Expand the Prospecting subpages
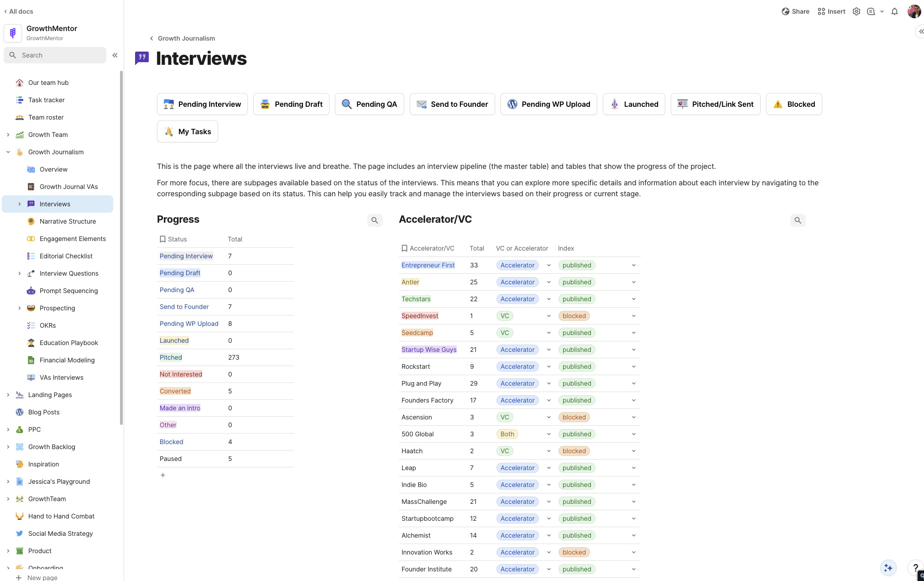Screen dimensions: 924x581 click(19, 308)
